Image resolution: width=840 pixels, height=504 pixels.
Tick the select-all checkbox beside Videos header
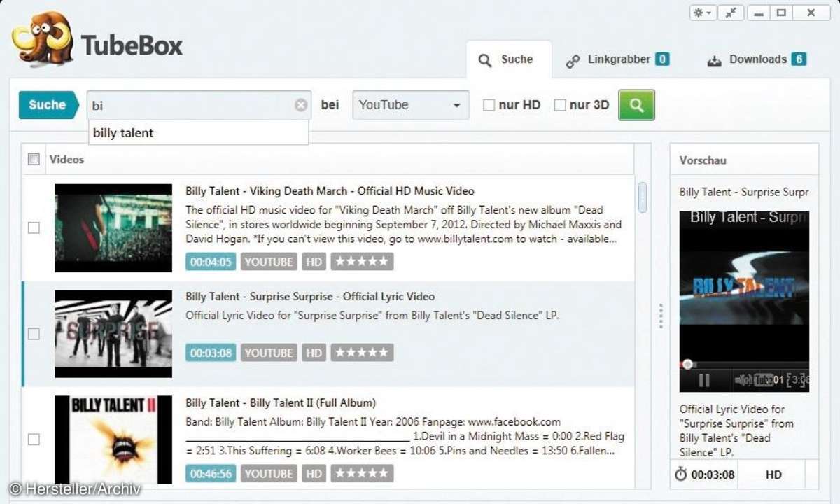click(34, 160)
